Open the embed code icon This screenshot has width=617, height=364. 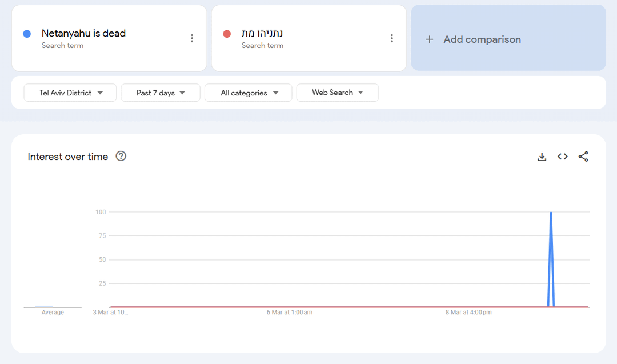pyautogui.click(x=563, y=157)
